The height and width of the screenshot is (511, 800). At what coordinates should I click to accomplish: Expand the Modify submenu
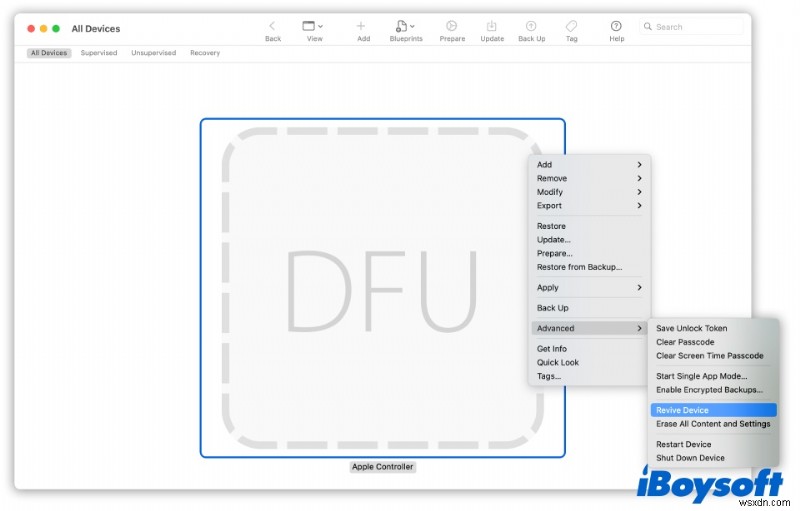tap(590, 192)
